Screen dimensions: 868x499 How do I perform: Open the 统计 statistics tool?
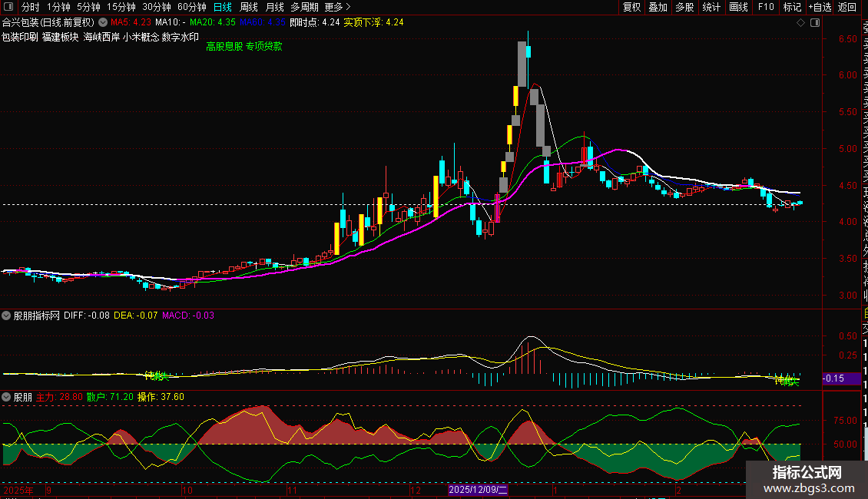[x=711, y=7]
